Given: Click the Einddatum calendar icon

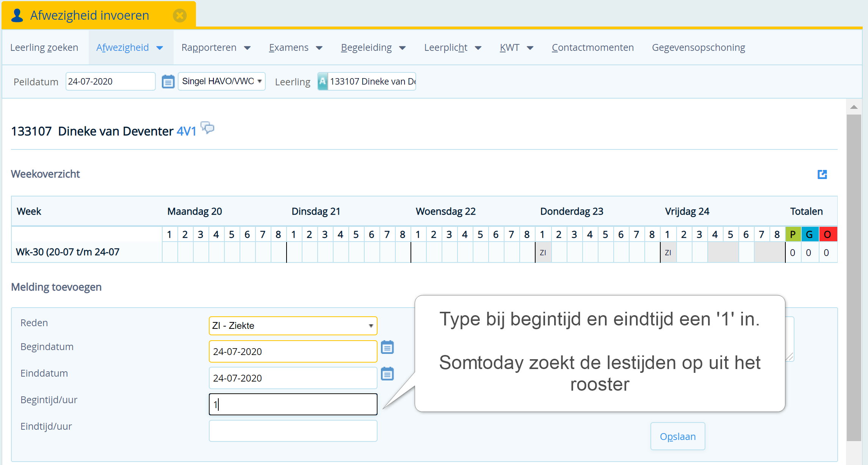Looking at the screenshot, I should (x=387, y=374).
